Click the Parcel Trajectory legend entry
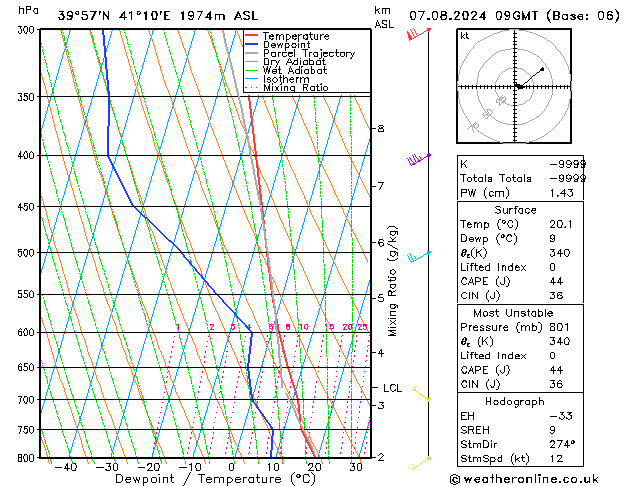Image resolution: width=629 pixels, height=486 pixels. 300,53
